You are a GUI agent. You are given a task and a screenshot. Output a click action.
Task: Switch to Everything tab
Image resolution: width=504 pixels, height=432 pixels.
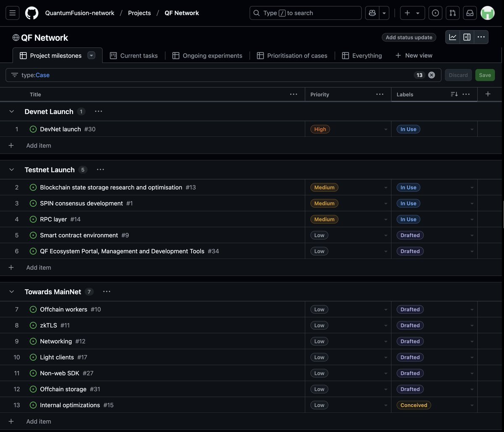point(362,55)
